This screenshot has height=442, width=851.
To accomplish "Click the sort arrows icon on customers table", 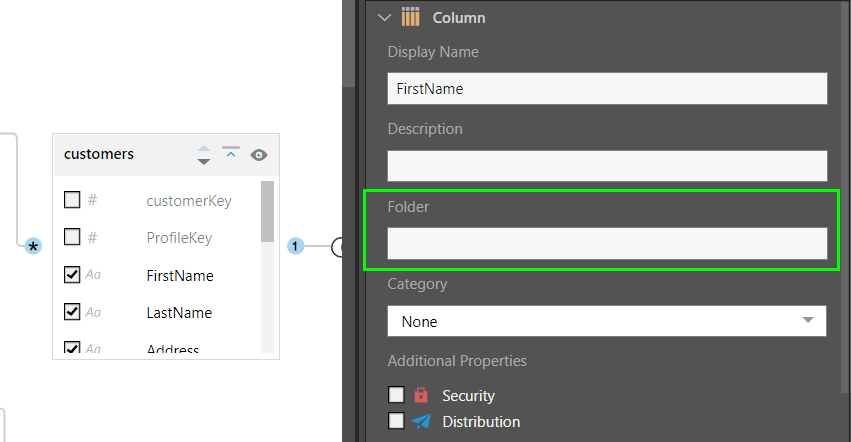I will click(x=204, y=155).
